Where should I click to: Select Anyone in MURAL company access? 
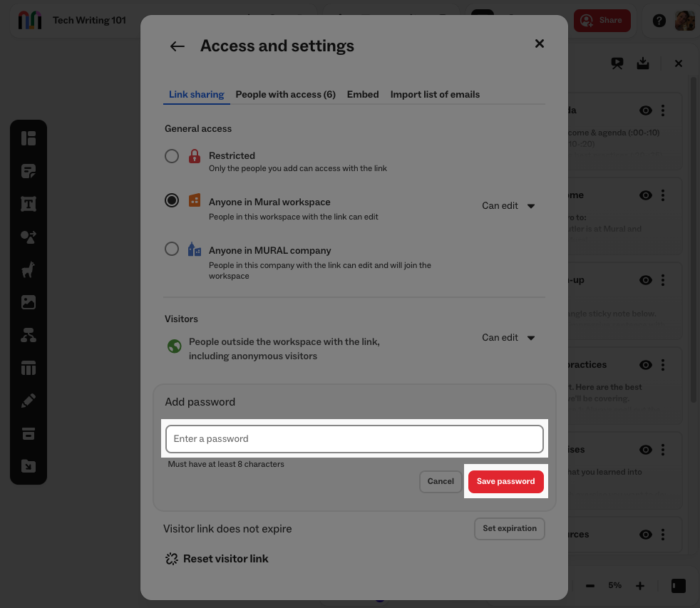172,249
